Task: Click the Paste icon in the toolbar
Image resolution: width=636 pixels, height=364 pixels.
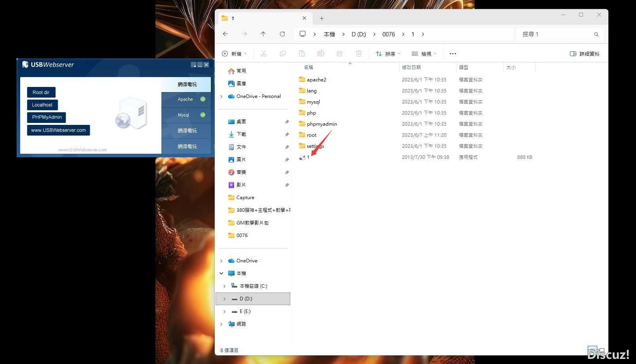Action: pos(302,53)
